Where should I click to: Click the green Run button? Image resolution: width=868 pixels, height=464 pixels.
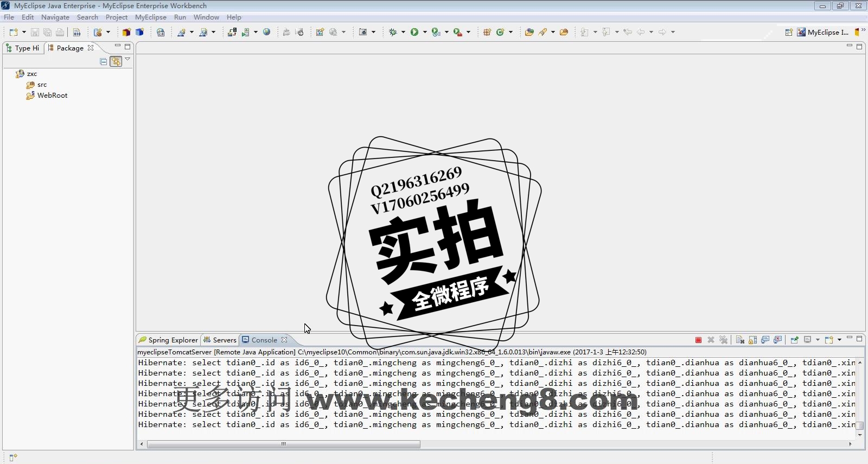(414, 32)
